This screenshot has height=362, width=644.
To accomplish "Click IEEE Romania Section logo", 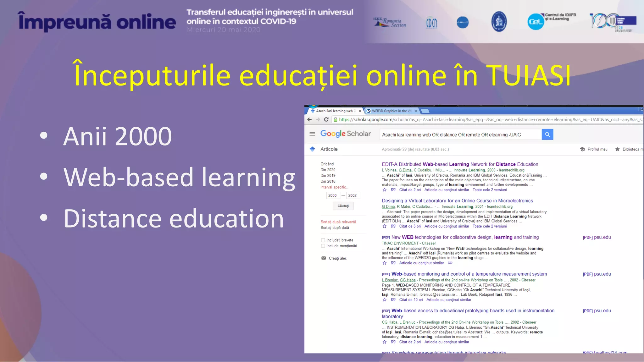I will pyautogui.click(x=390, y=22).
